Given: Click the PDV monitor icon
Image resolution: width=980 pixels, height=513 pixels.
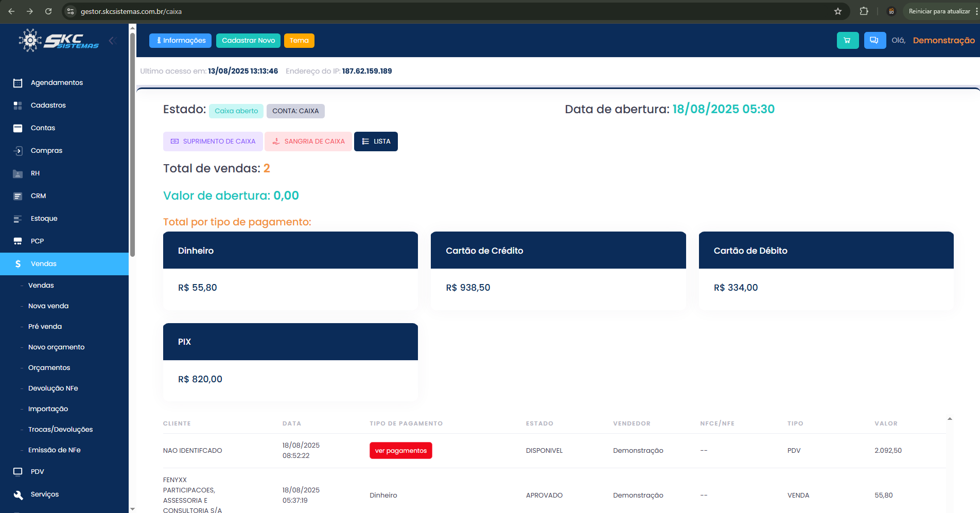Looking at the screenshot, I should point(18,472).
